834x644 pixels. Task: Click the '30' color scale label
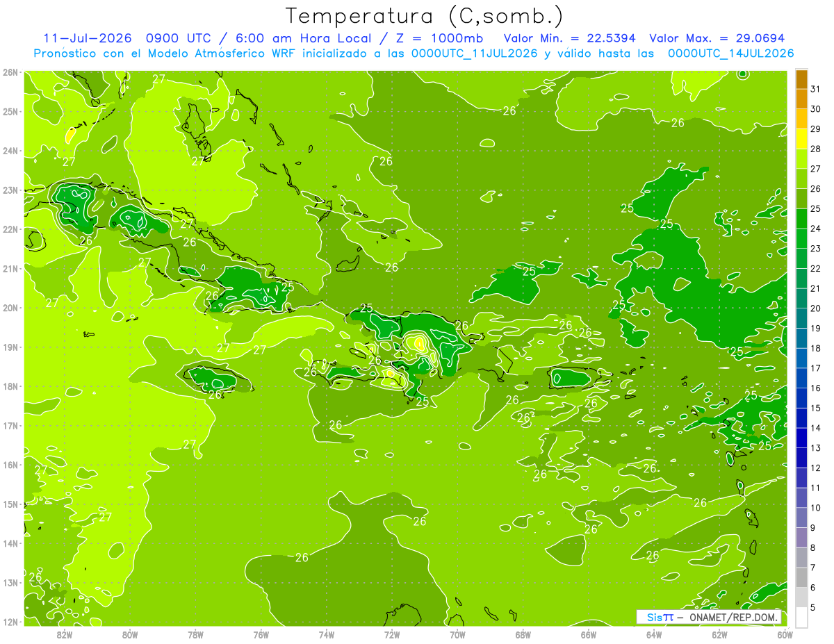point(816,108)
